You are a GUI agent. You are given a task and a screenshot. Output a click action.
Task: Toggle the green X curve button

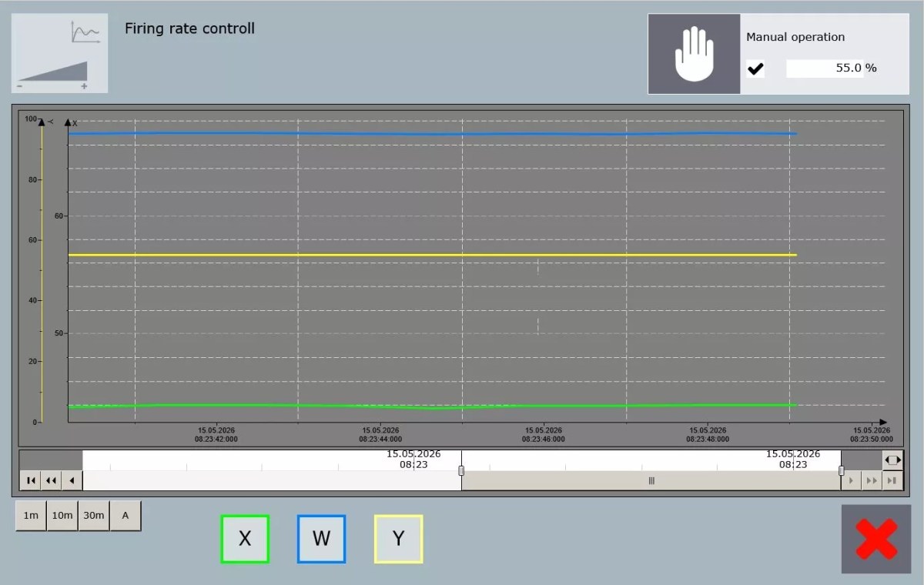pyautogui.click(x=245, y=539)
